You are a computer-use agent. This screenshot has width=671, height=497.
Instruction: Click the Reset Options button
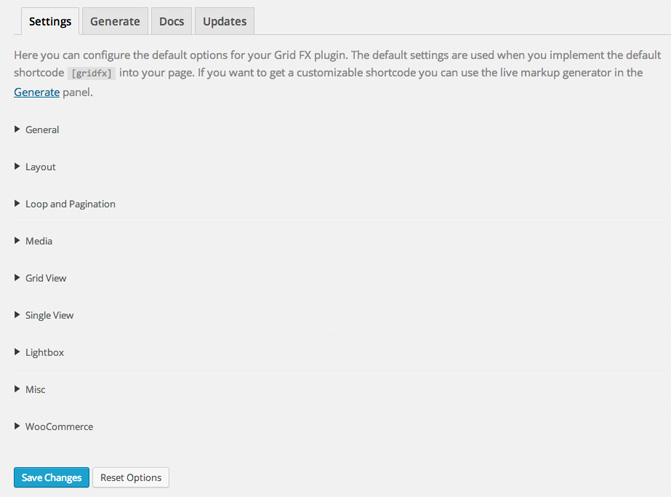pyautogui.click(x=131, y=478)
